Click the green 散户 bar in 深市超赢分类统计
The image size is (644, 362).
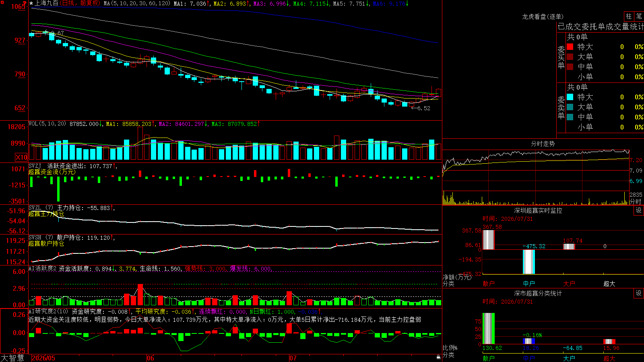coord(488,329)
